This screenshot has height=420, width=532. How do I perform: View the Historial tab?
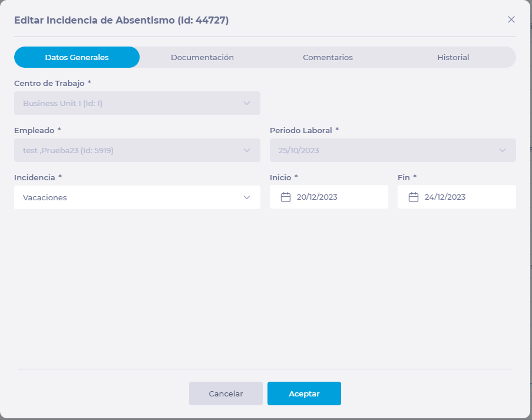pos(453,57)
